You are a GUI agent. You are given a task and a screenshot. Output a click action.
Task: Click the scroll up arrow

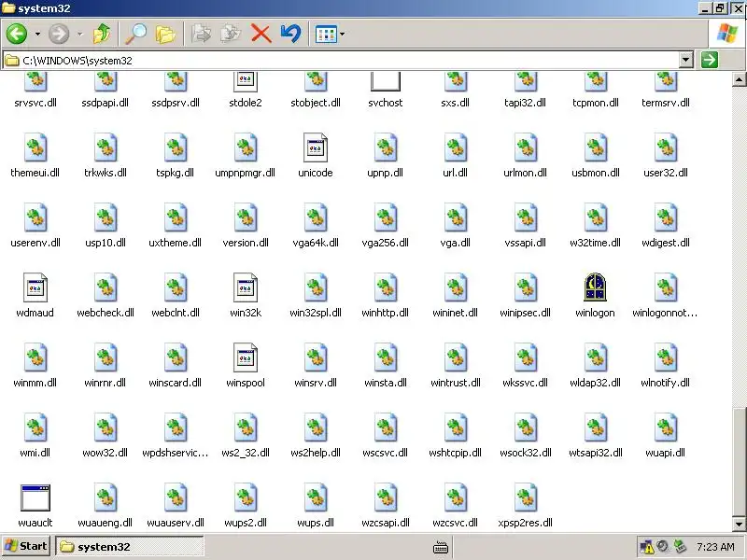tap(739, 79)
